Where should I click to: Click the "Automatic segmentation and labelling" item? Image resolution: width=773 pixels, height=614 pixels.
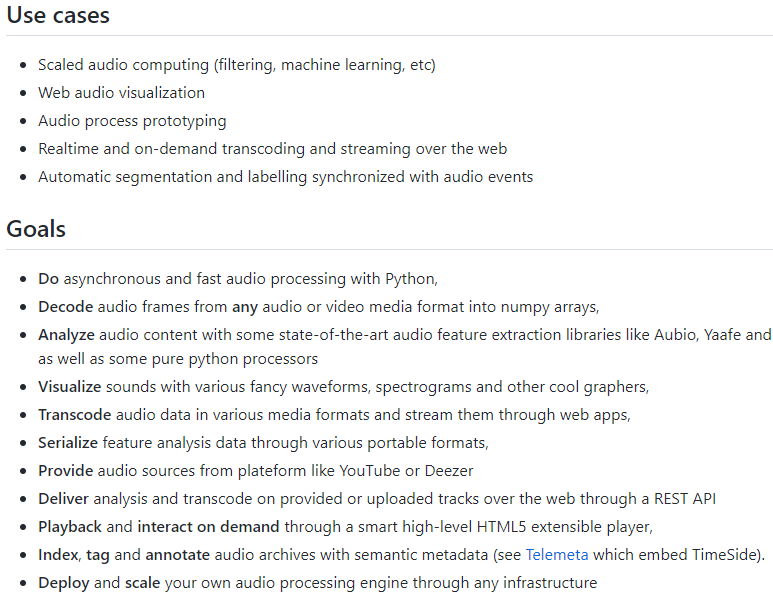[x=285, y=177]
